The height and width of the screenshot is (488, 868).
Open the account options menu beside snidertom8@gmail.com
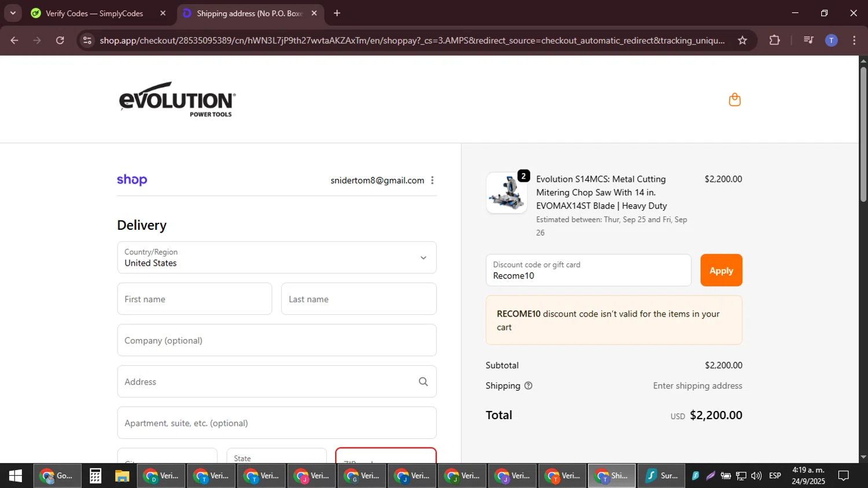click(x=432, y=181)
